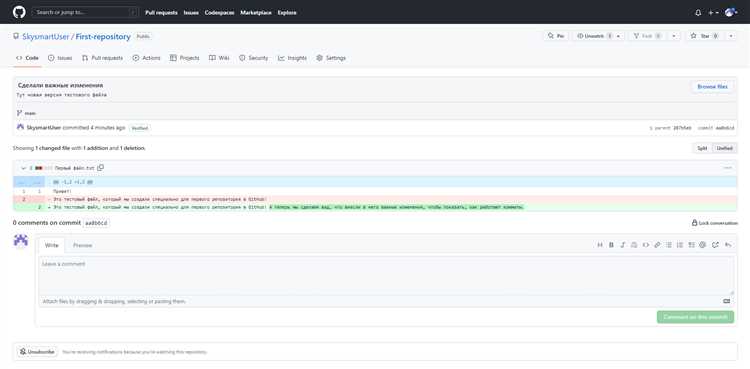
Task: Click the Markdown supported icon
Action: coord(727,302)
